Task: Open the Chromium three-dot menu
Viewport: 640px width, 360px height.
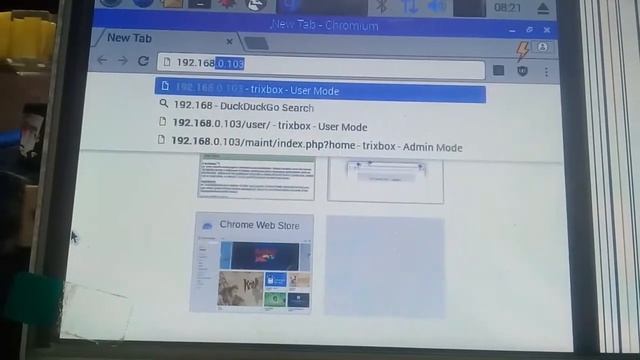Action: click(x=546, y=72)
